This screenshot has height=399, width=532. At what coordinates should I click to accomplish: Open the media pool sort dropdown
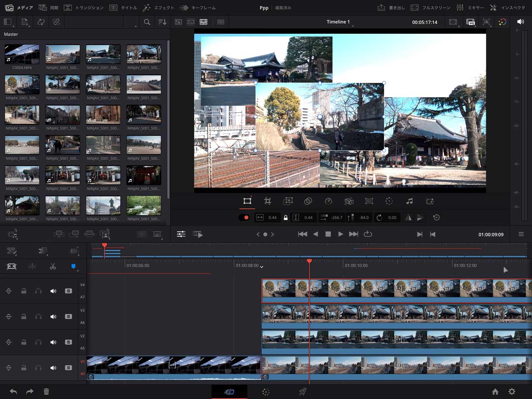click(x=163, y=22)
